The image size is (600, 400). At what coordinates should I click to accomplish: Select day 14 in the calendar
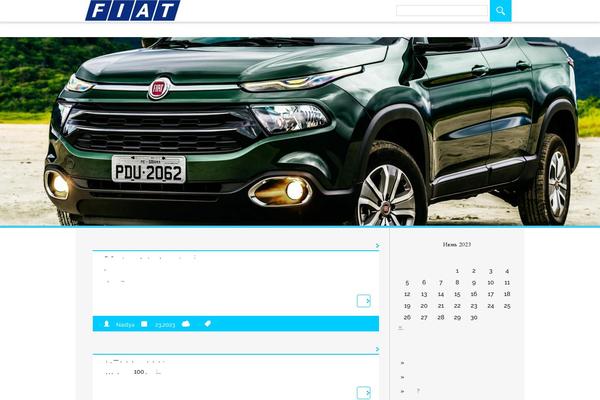[x=441, y=294]
